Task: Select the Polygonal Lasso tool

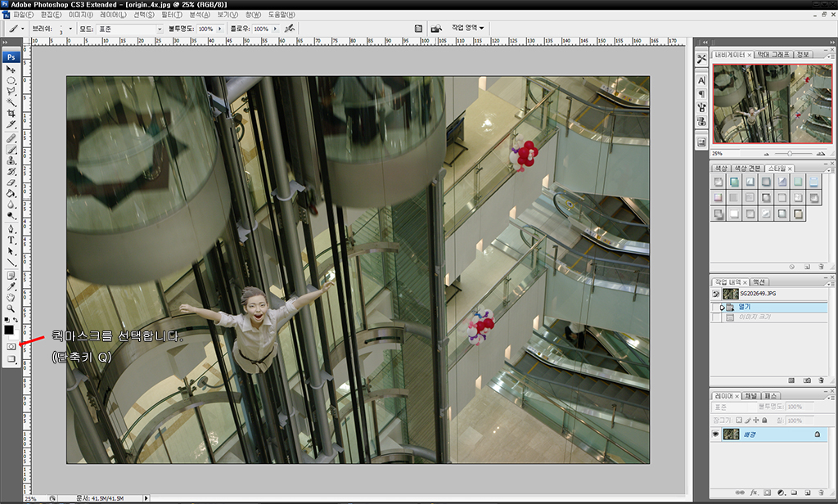Action: tap(11, 92)
